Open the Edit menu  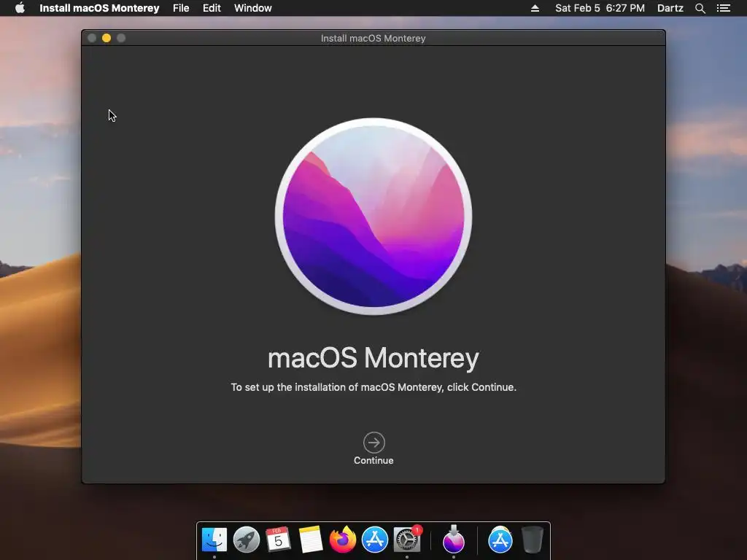click(212, 8)
